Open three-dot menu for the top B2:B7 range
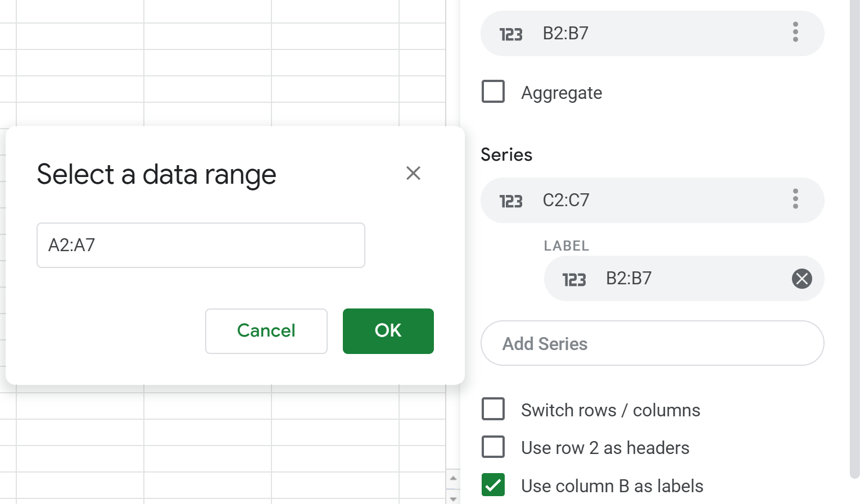The height and width of the screenshot is (504, 865). 795,33
